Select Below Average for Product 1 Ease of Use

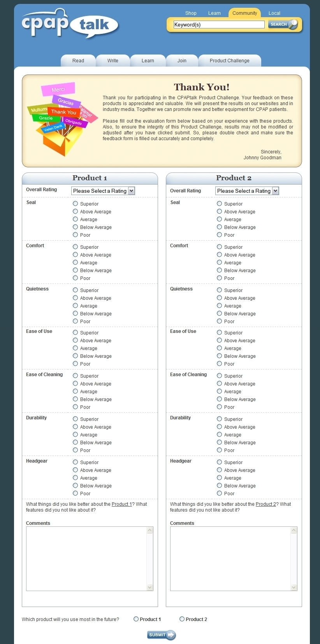pos(76,356)
